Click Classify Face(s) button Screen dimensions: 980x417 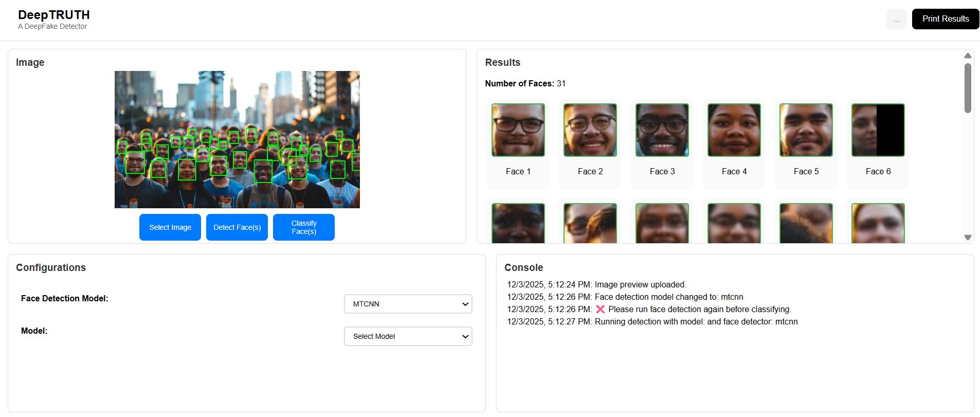(x=304, y=227)
